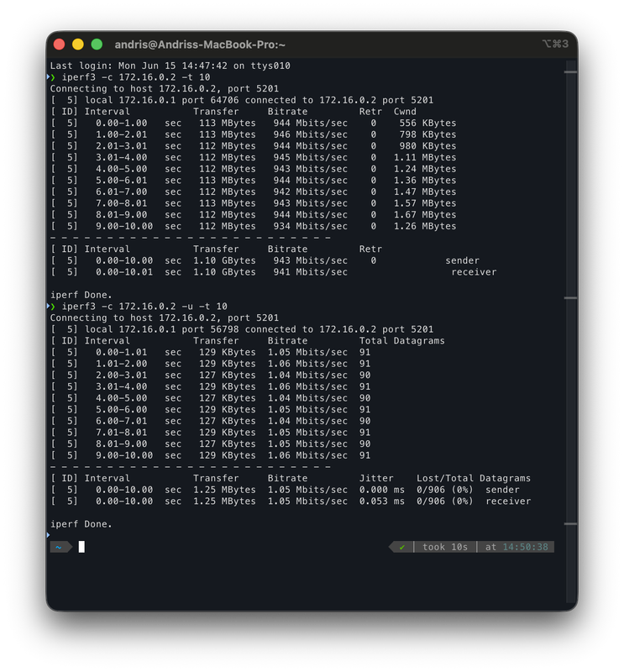
Task: Click the command 'iperf3 -c 172.16.0.2 -u -t 10'
Action: coord(144,307)
